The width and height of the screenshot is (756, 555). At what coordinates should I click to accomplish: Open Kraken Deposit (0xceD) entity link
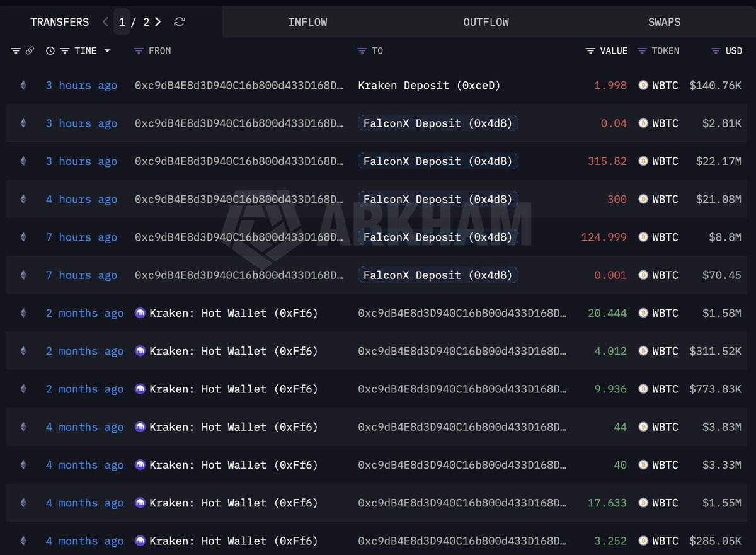[x=428, y=85]
